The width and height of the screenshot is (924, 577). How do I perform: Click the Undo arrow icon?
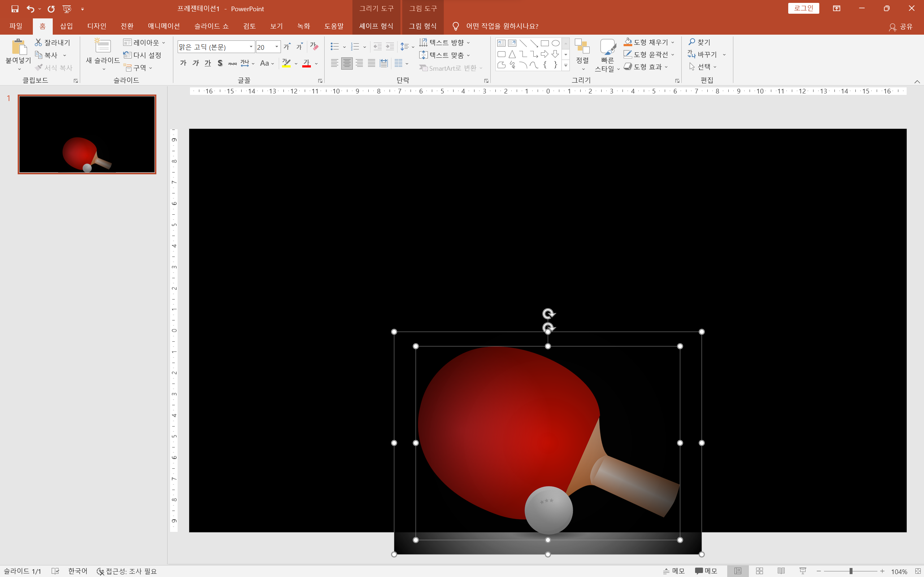coord(30,8)
